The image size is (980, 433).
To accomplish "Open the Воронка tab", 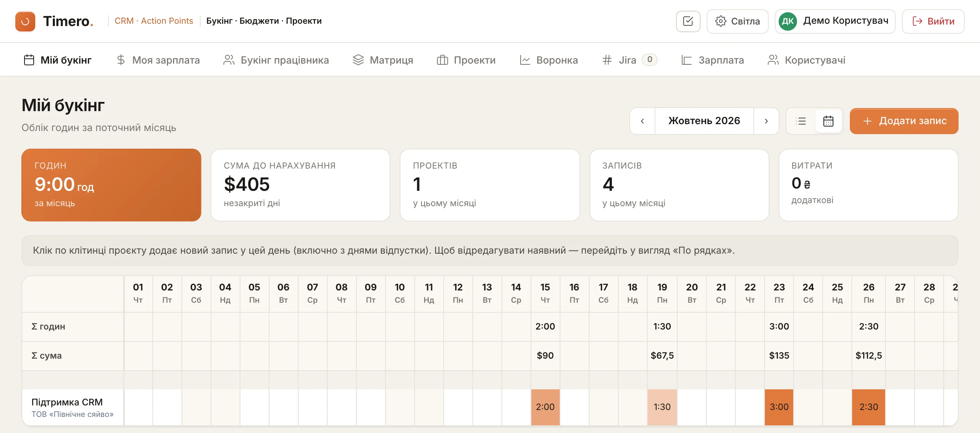I will 549,60.
